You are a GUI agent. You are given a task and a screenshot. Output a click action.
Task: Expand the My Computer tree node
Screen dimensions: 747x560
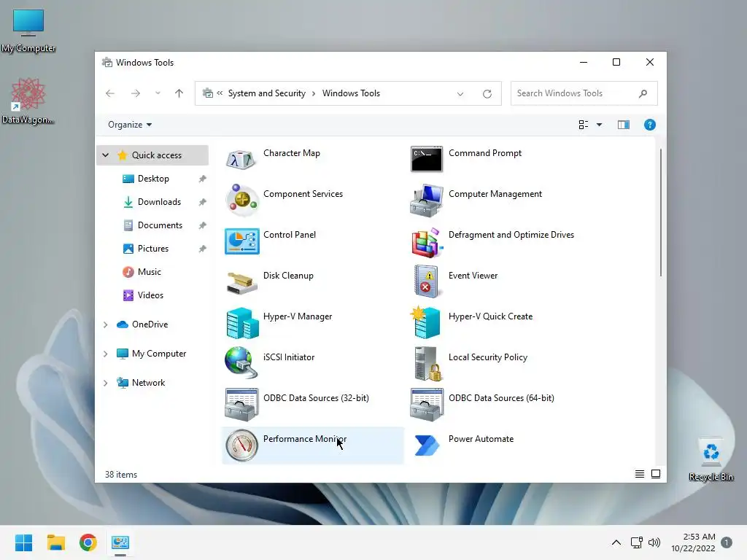pyautogui.click(x=106, y=354)
